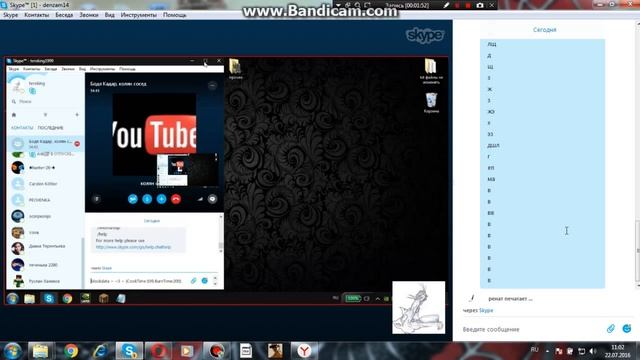Open the Помощь menu in main menu bar
640x360 pixels.
click(175, 15)
